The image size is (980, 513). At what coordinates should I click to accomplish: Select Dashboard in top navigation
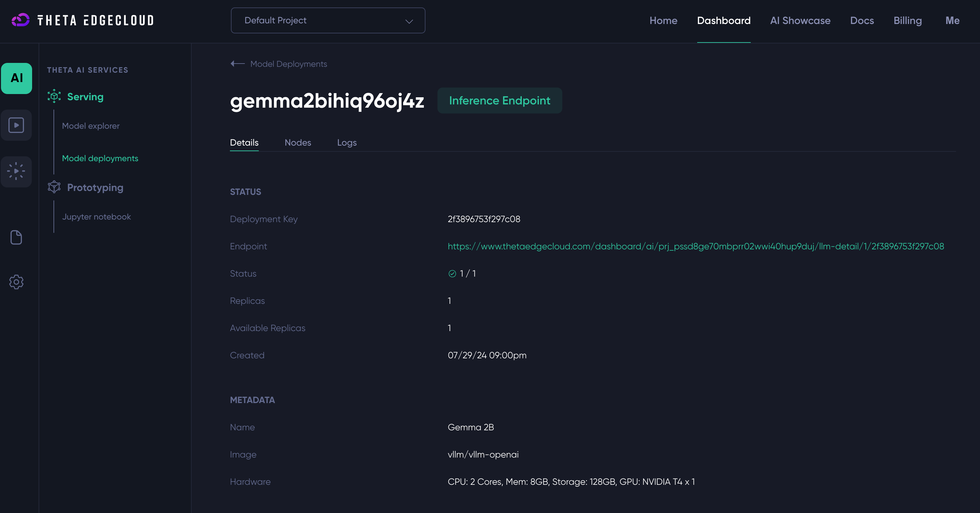723,20
